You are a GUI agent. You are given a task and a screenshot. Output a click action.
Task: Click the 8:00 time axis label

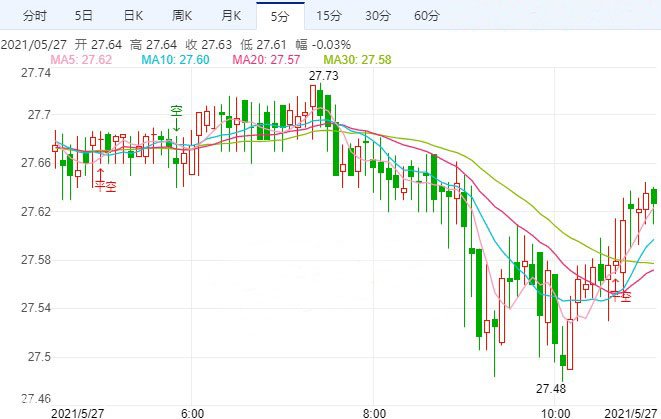tap(373, 411)
